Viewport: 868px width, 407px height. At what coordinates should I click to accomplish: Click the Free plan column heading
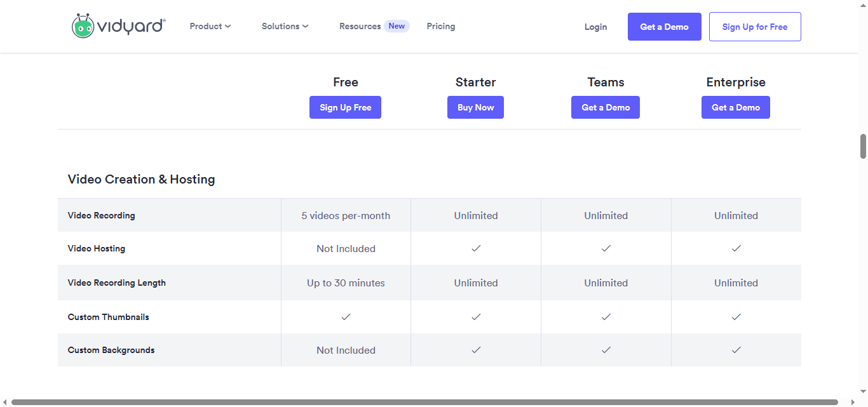(x=346, y=82)
